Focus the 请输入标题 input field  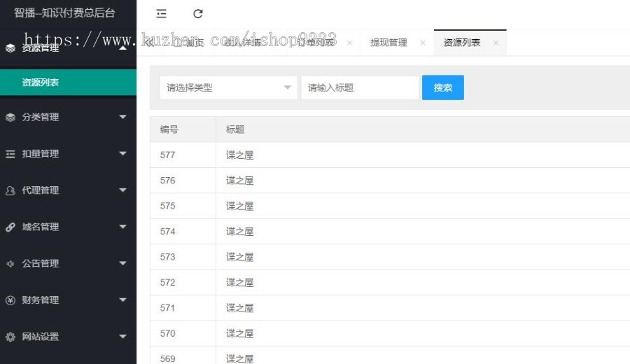(360, 87)
